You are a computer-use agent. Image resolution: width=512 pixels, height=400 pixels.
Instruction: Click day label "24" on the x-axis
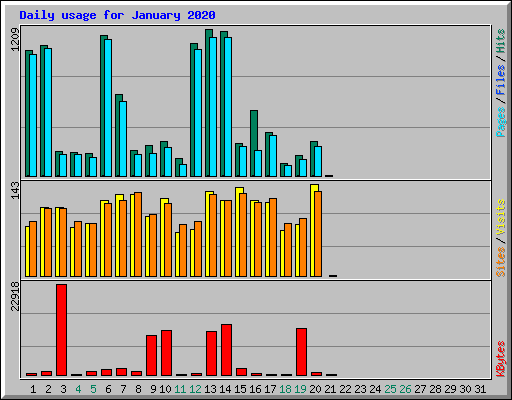pos(375,389)
